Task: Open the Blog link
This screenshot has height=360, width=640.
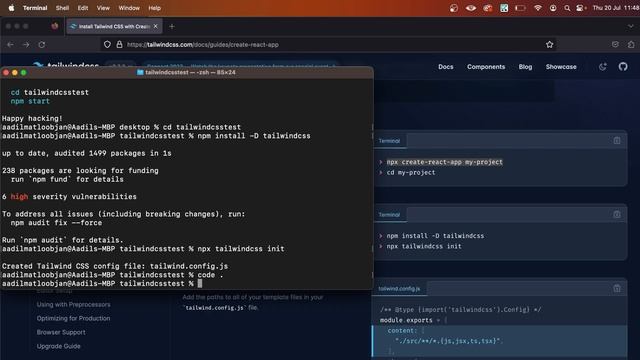Action: (525, 67)
